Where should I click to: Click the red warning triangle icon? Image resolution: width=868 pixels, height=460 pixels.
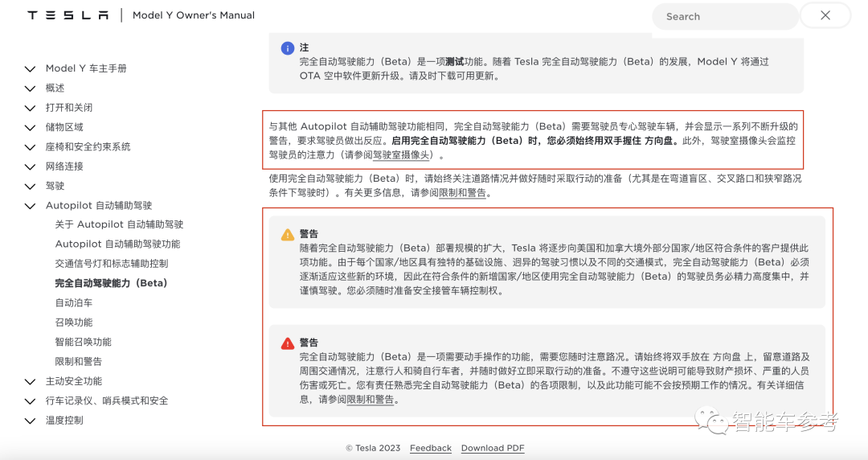click(287, 343)
